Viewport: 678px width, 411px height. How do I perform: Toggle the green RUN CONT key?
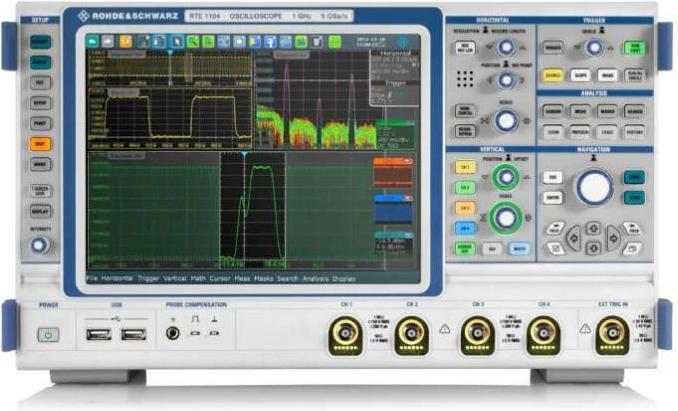634,48
